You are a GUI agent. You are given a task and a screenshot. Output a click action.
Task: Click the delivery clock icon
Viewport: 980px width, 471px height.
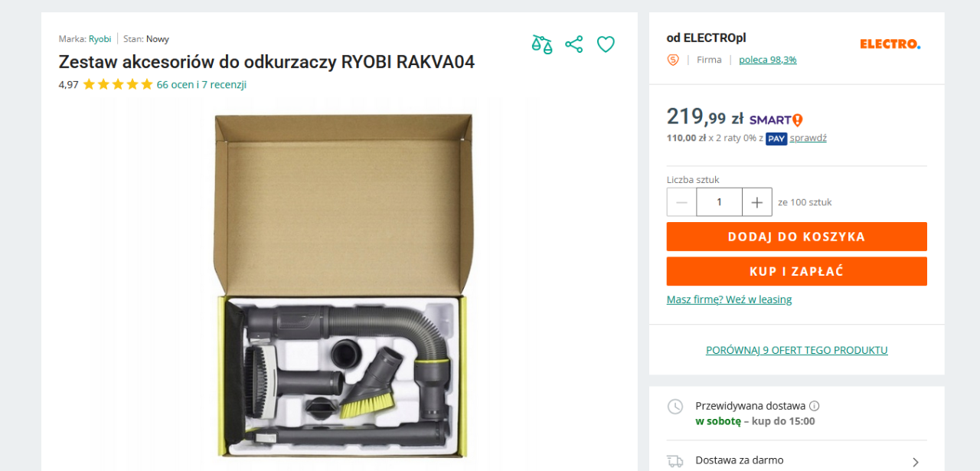[x=675, y=407]
